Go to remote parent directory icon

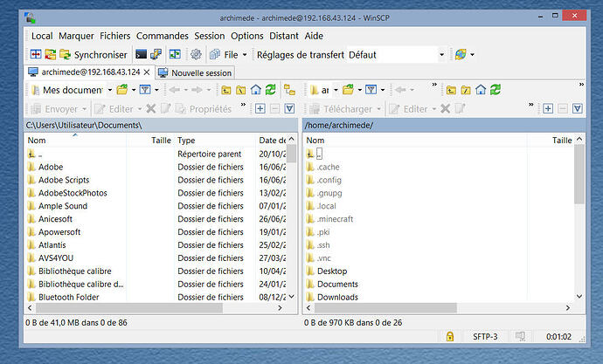click(451, 90)
